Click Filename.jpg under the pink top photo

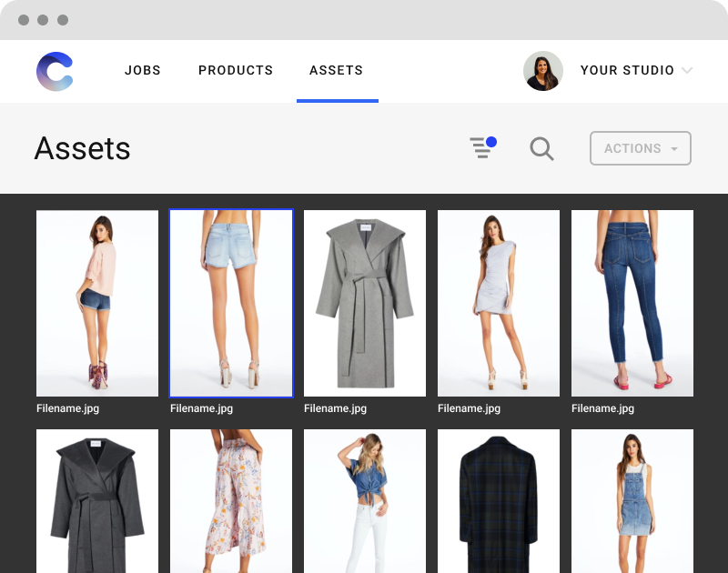coord(67,408)
